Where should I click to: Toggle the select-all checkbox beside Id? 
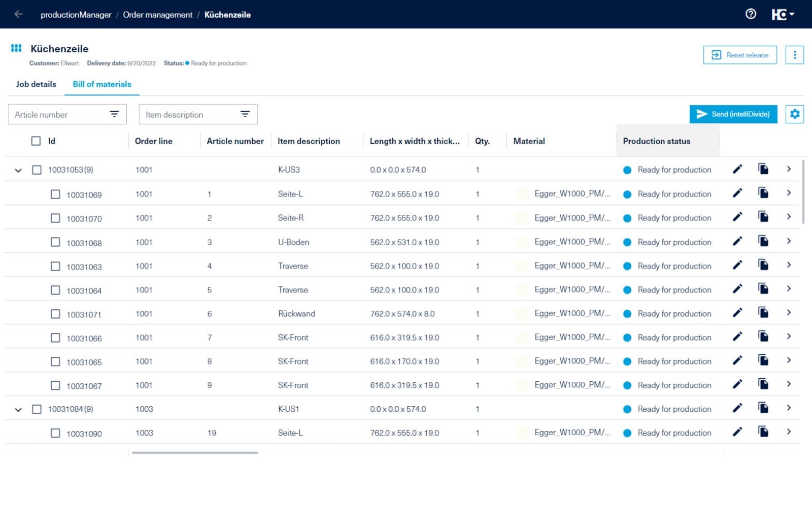click(36, 141)
